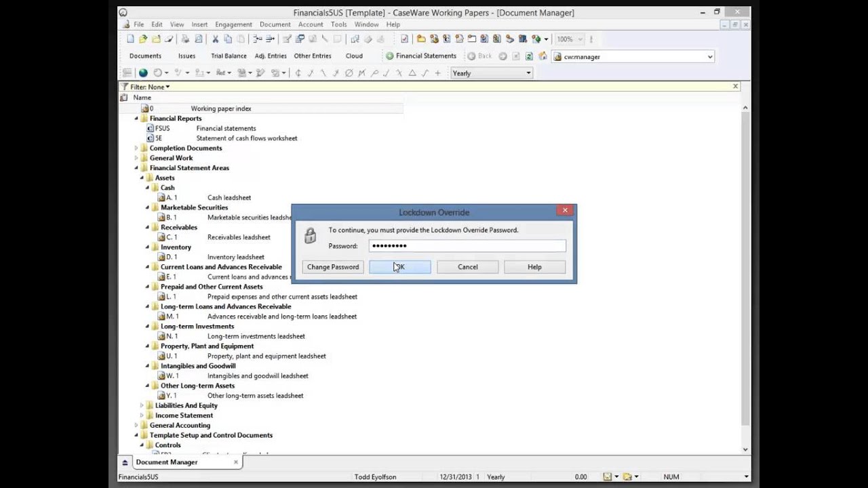Expand the Liabilities And Equity folder
Viewport: 868px width, 488px height.
coord(142,405)
